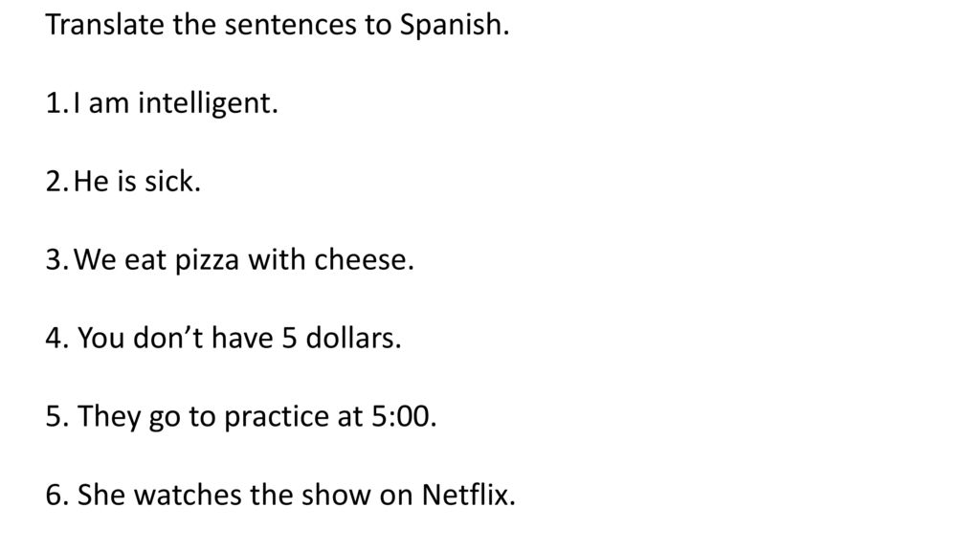This screenshot has height=551, width=980.
Task: Click the list number '1.' before first sentence
Action: coord(56,103)
